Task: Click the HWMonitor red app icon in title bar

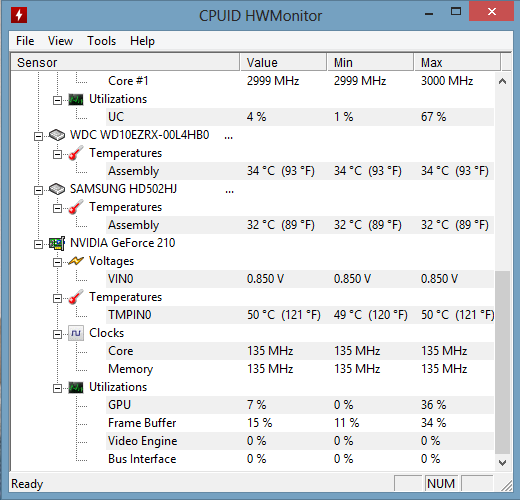Action: pyautogui.click(x=19, y=15)
